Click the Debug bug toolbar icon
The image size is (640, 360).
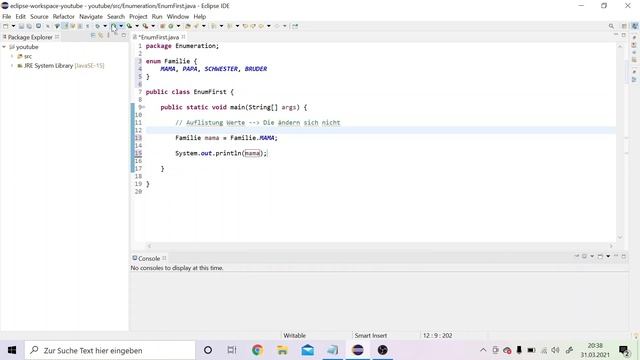[98, 26]
